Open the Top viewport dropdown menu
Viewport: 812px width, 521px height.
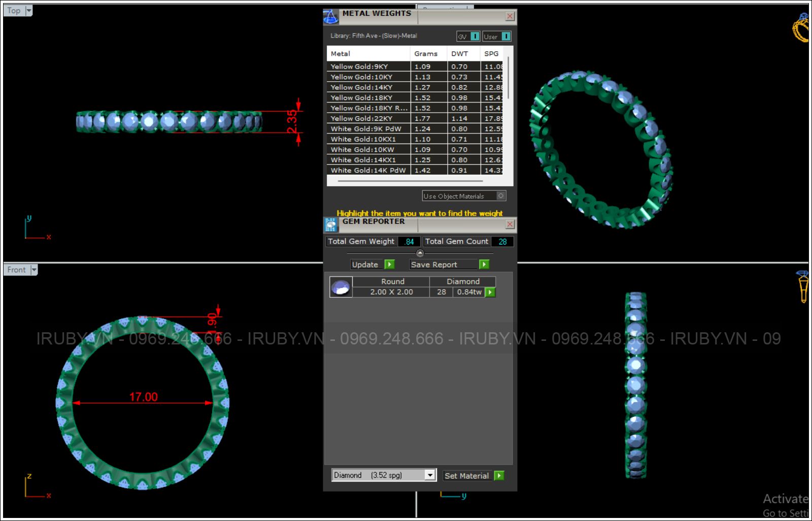coord(28,11)
